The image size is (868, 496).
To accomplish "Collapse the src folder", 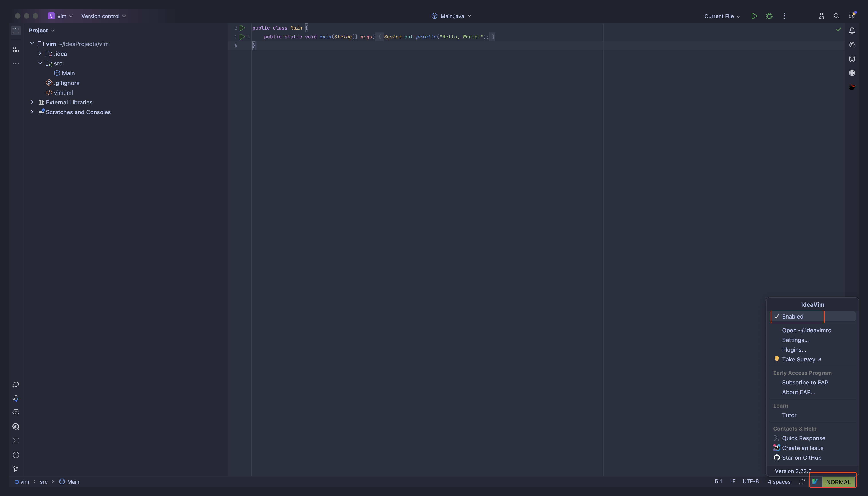I will 40,63.
